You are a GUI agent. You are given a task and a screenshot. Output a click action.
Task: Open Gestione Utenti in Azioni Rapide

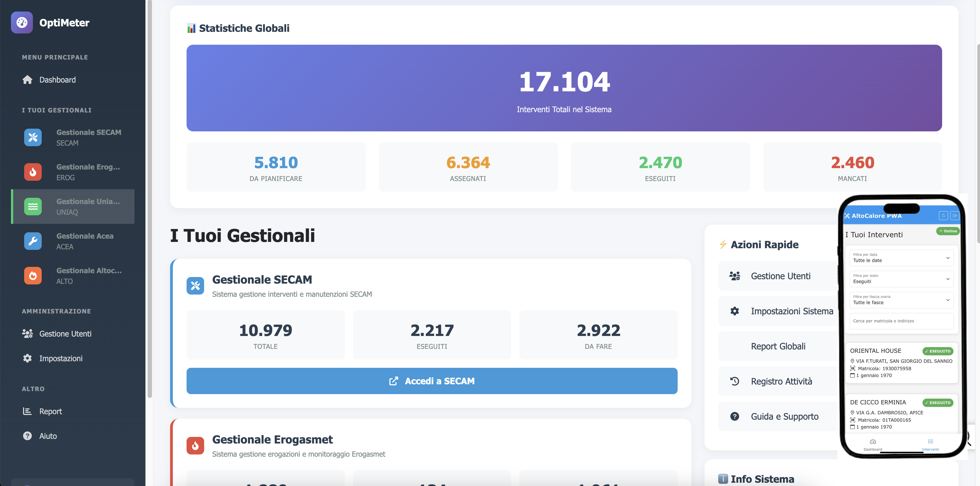(778, 276)
